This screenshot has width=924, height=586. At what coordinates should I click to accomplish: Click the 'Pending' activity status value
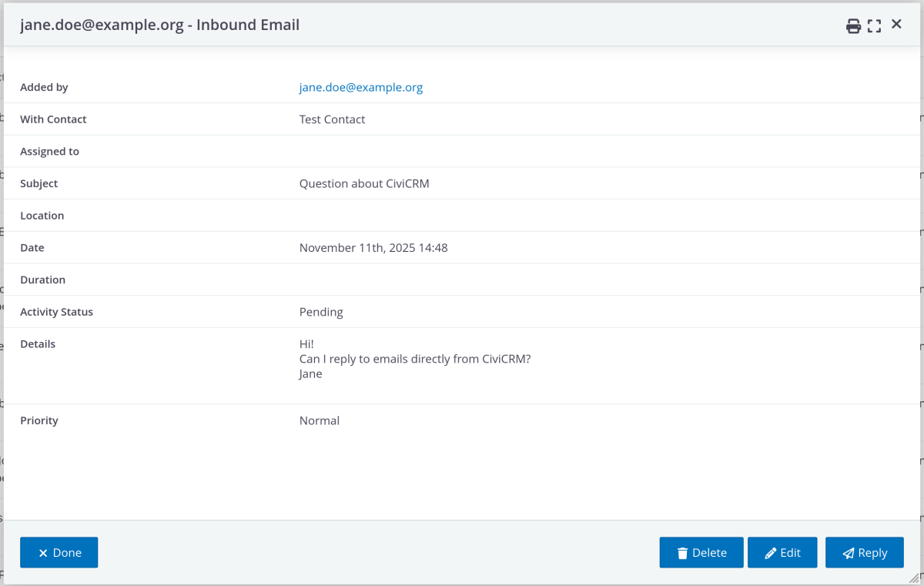[321, 312]
